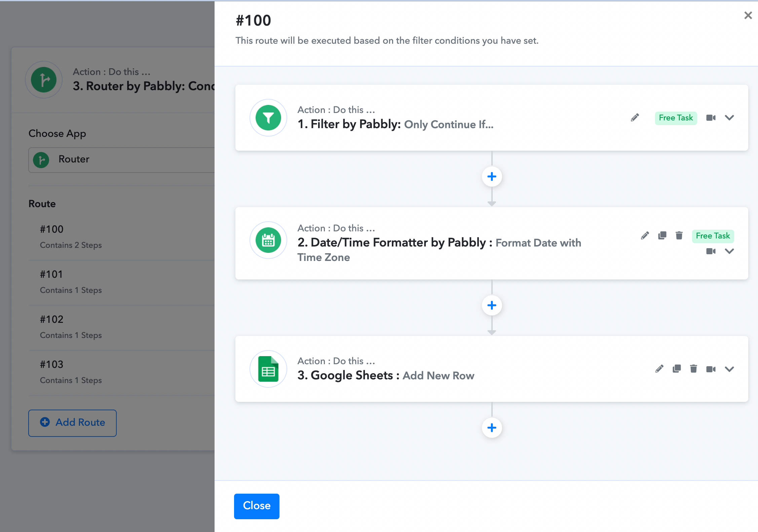Image resolution: width=758 pixels, height=532 pixels.
Task: Click video tutorial icon on Filter step
Action: pos(711,118)
